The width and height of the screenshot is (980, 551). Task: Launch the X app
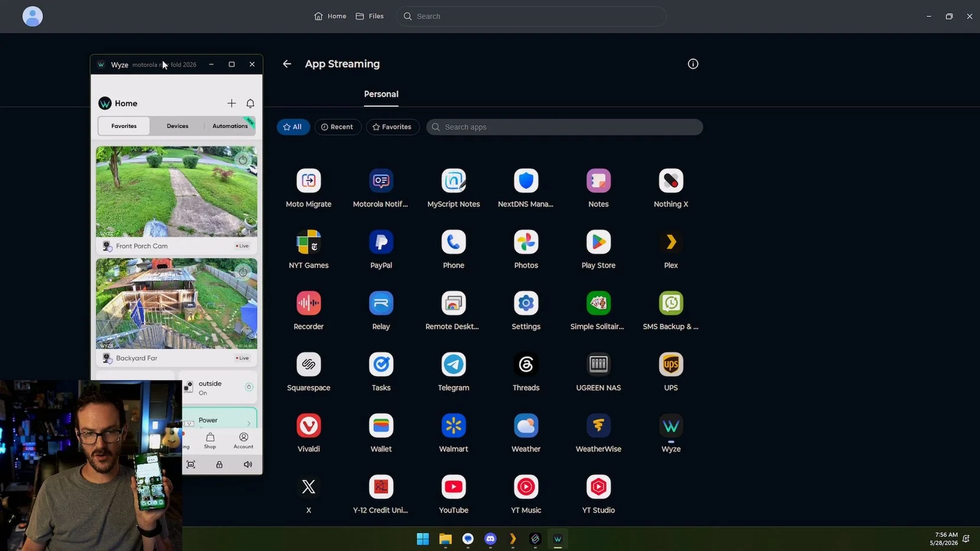pos(309,487)
